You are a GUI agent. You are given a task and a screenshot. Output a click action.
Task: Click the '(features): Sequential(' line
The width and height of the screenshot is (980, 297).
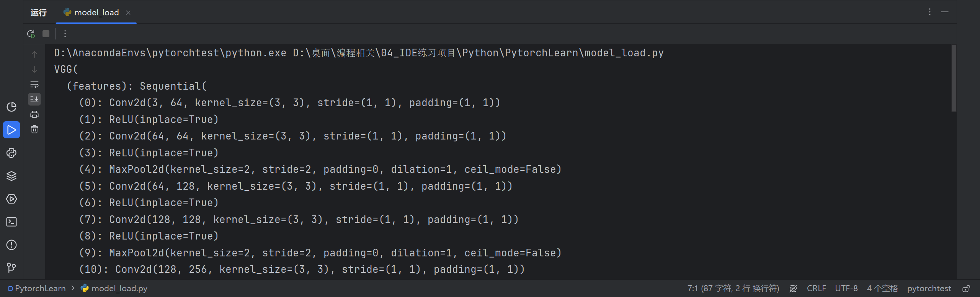pyautogui.click(x=137, y=86)
